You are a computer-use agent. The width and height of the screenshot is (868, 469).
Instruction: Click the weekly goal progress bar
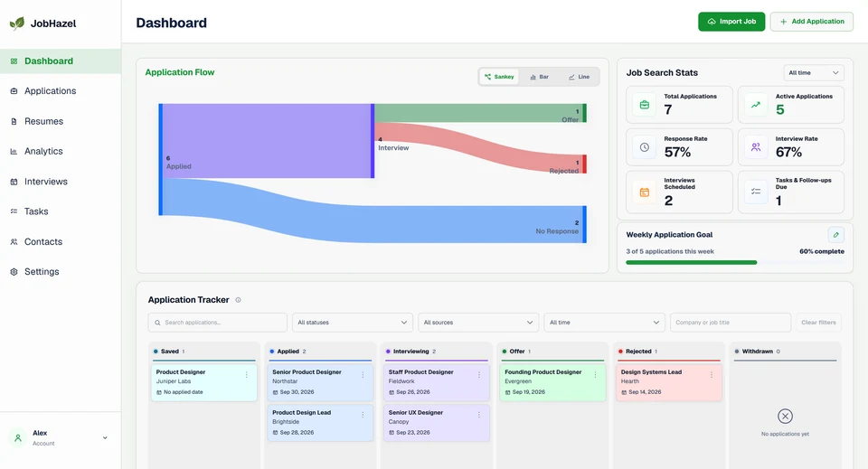tap(734, 263)
